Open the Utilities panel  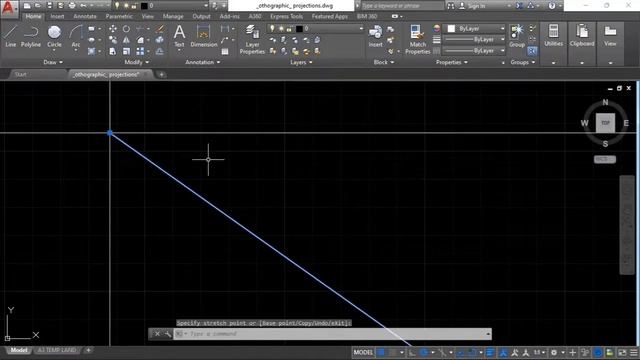[x=553, y=36]
